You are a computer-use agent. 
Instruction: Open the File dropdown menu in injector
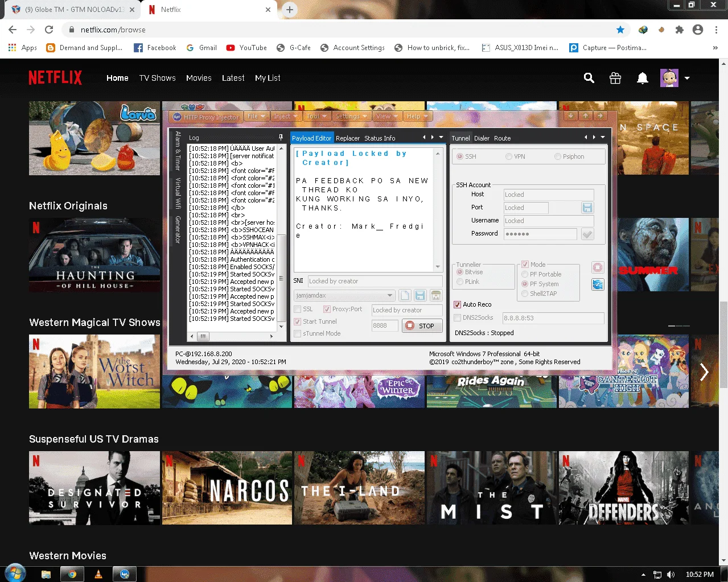click(256, 116)
